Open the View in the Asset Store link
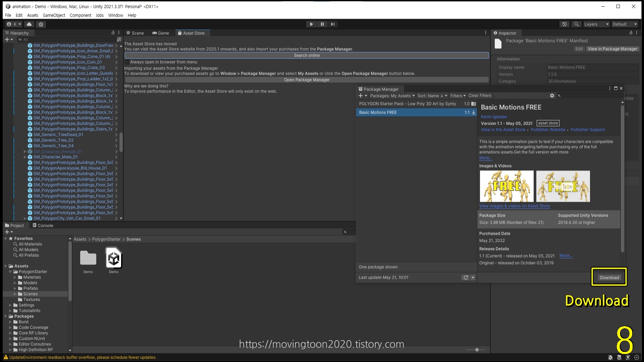644x362 pixels. (x=503, y=130)
